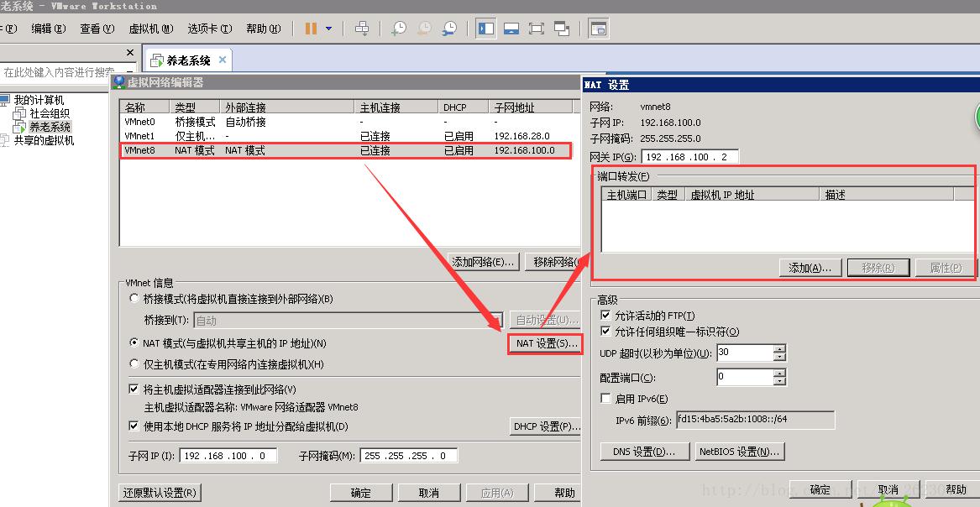Open the 编辑(E) menu

point(48,29)
